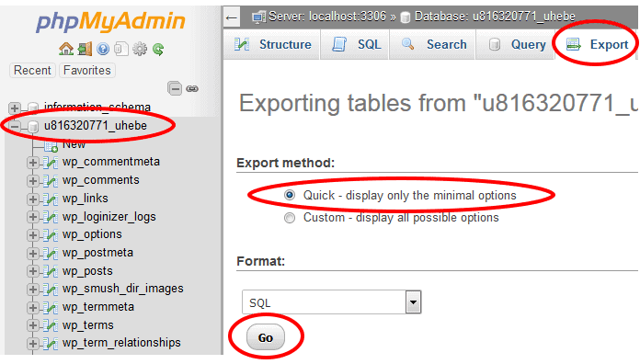Open the wp_loginizer_logs table
Image resolution: width=640 pixels, height=364 pixels.
tap(109, 217)
